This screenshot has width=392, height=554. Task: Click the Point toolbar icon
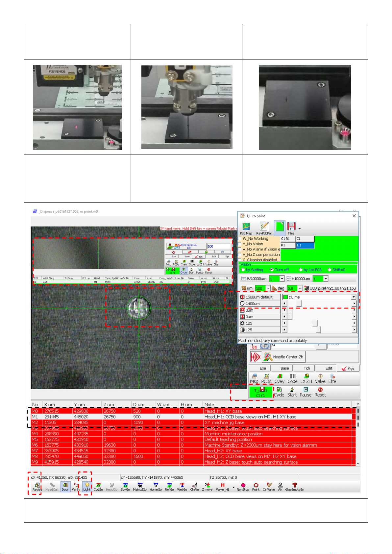(x=256, y=487)
